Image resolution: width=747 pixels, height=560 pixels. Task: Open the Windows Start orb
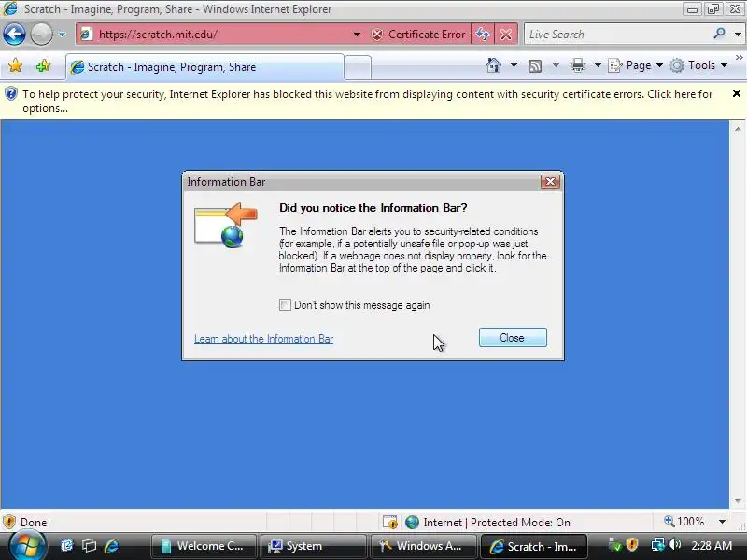point(26,546)
